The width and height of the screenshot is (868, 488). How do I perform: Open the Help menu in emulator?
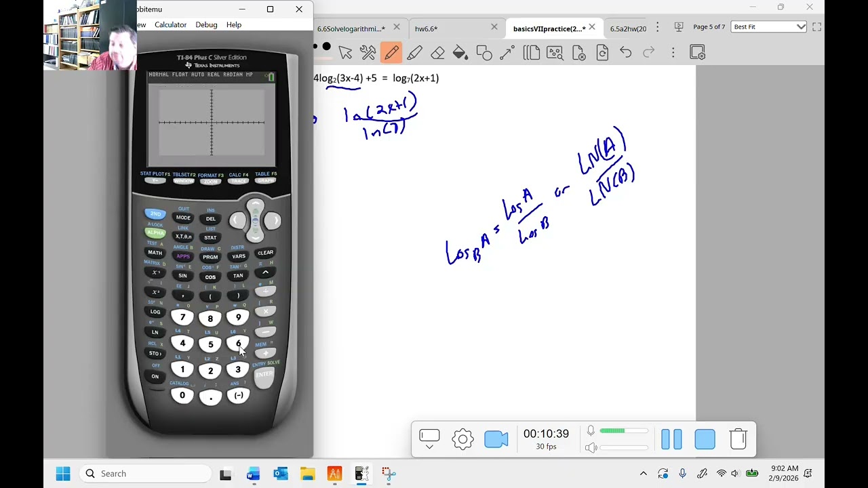(234, 24)
